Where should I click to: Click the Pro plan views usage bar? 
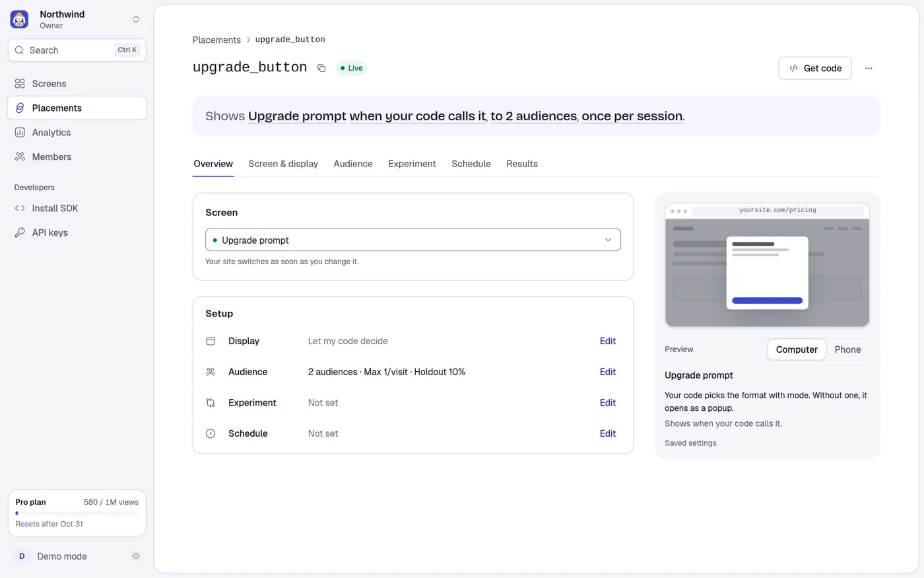[x=77, y=513]
